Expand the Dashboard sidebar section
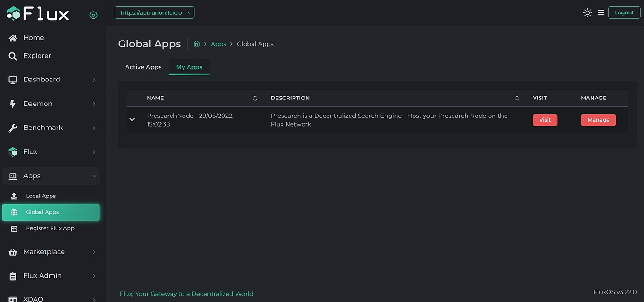This screenshot has height=302, width=644. tap(94, 80)
